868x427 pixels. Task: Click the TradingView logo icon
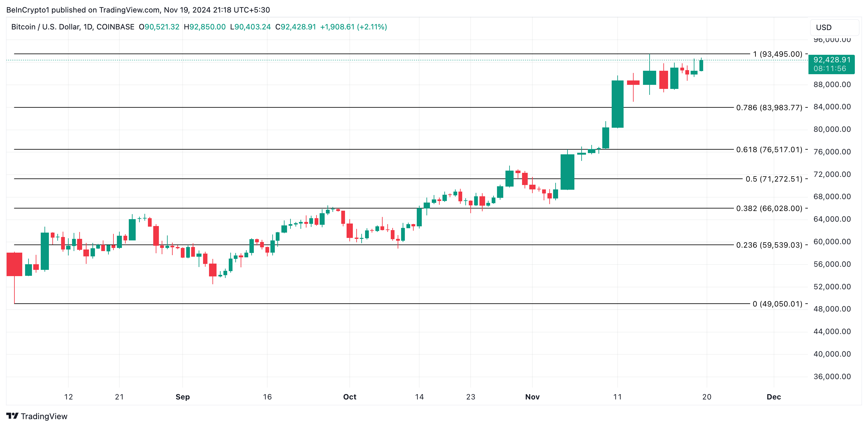(12, 416)
